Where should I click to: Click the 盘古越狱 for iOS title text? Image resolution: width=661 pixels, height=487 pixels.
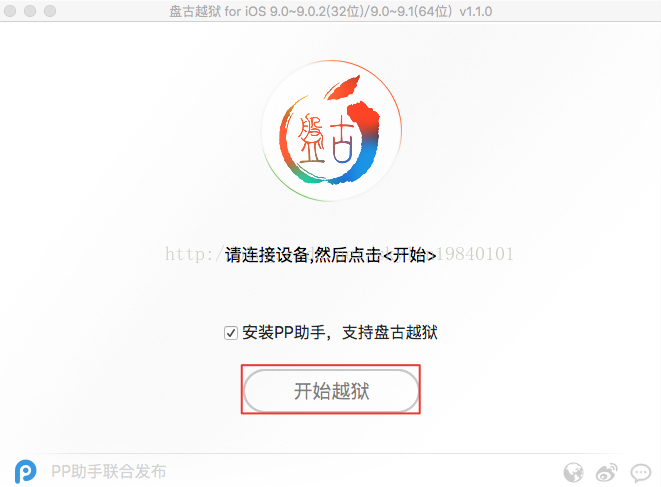click(218, 11)
